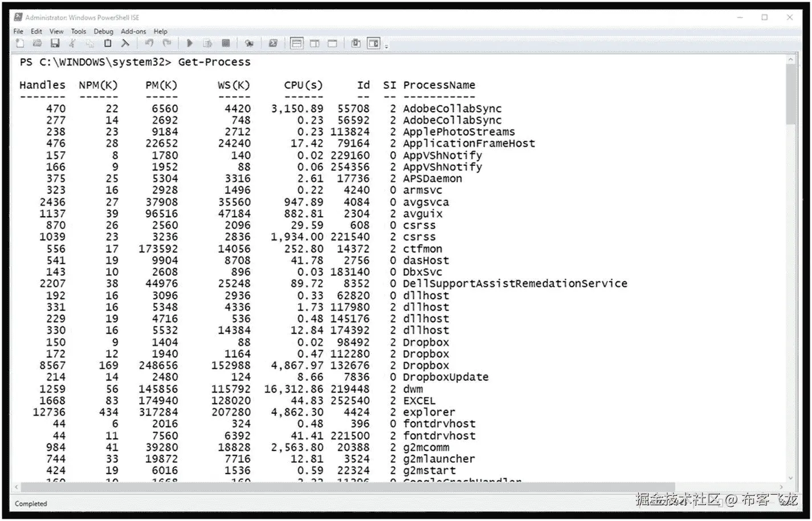Click the Show Command Window icon
The height and width of the screenshot is (521, 812).
tap(356, 43)
